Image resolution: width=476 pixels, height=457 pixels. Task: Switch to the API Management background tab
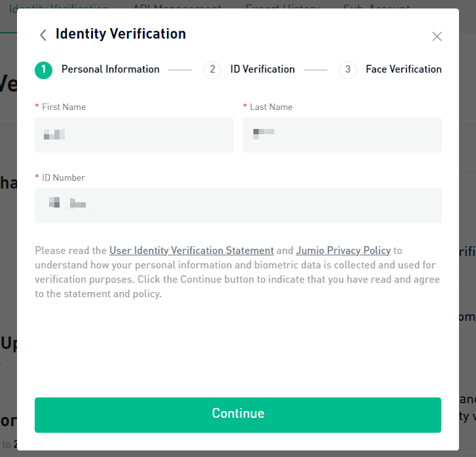point(177,7)
